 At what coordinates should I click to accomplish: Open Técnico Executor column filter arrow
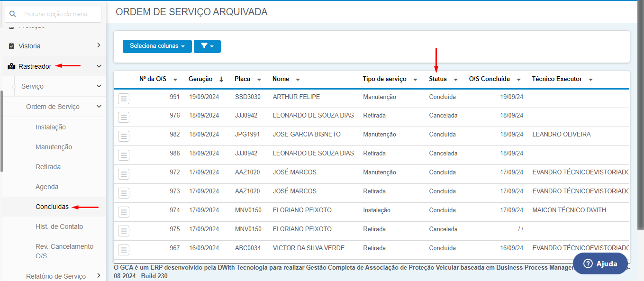(x=590, y=80)
